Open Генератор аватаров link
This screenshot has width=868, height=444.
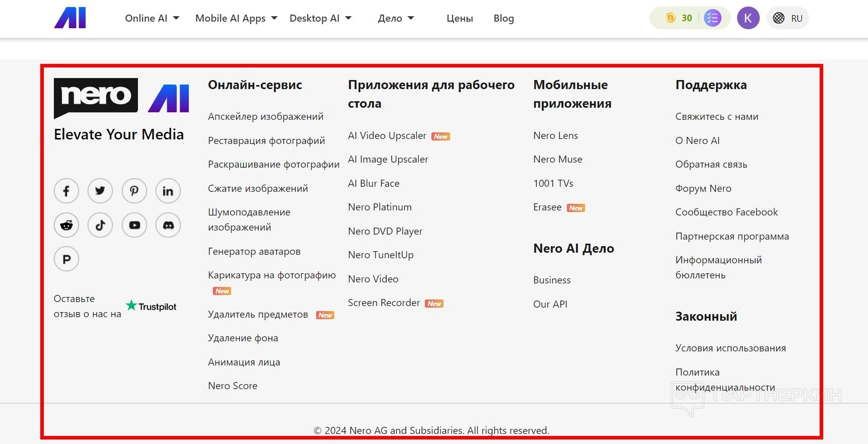click(254, 251)
